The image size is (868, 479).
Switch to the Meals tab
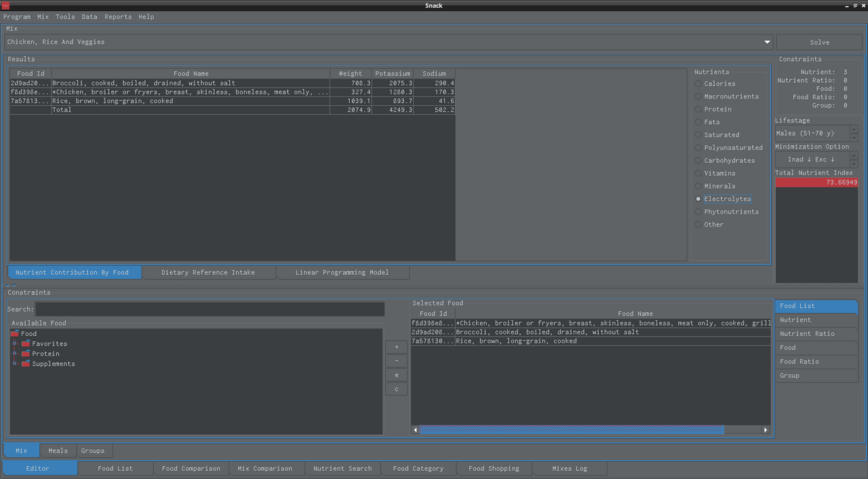[58, 451]
